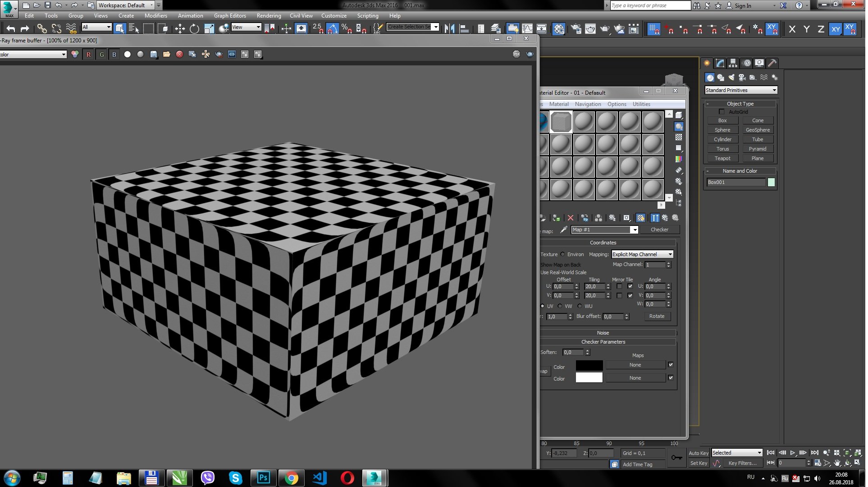The width and height of the screenshot is (868, 487).
Task: Save image from frame buffer toolbar
Action: tap(154, 55)
